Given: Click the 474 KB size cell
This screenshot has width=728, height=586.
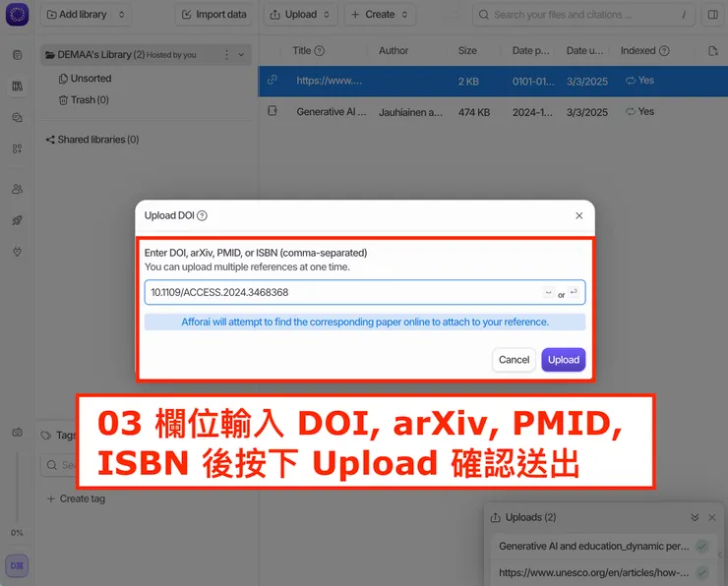Looking at the screenshot, I should click(474, 112).
